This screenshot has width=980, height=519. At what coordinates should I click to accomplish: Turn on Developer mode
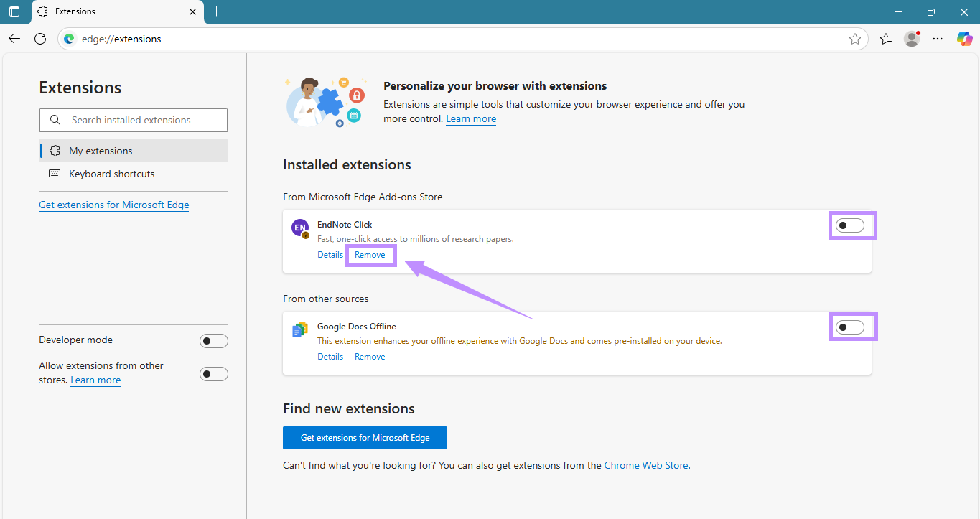(214, 341)
